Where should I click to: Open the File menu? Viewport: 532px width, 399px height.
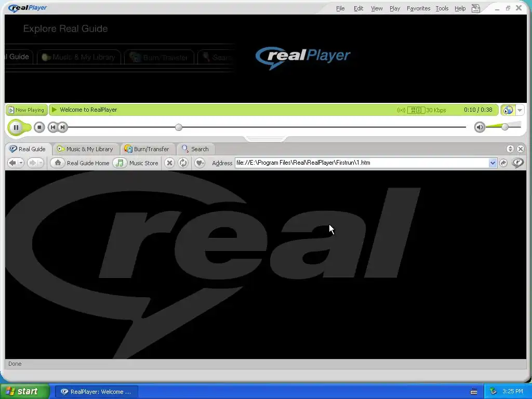coord(340,8)
